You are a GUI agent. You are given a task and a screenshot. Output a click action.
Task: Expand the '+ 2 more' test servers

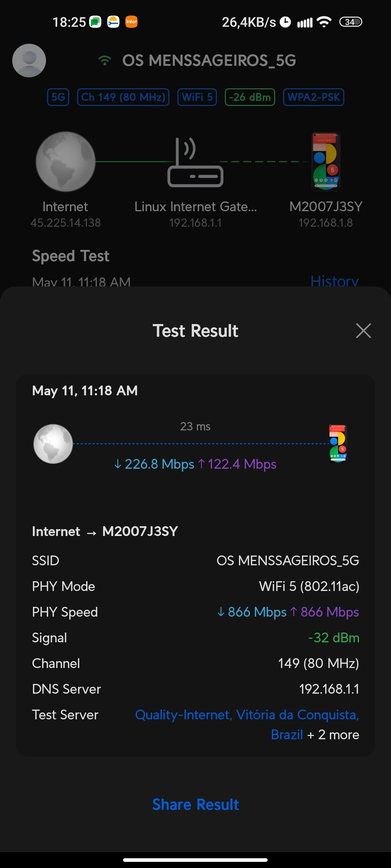(x=333, y=735)
